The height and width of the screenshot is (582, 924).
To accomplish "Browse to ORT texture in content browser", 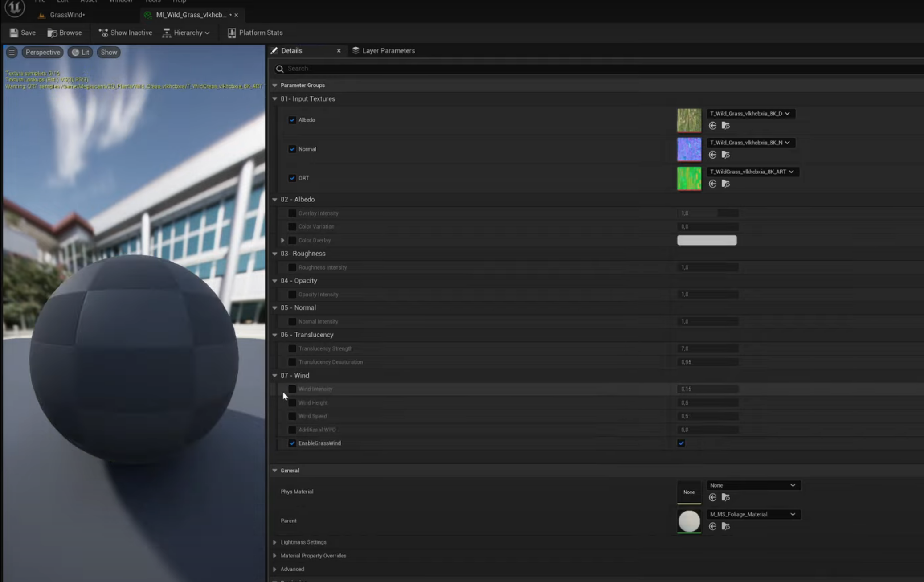I will pyautogui.click(x=725, y=184).
